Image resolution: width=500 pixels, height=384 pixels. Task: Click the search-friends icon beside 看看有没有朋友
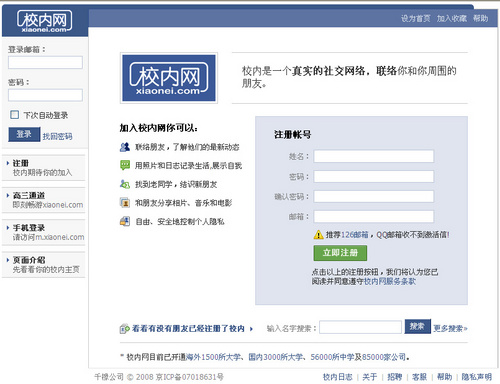[x=124, y=329]
